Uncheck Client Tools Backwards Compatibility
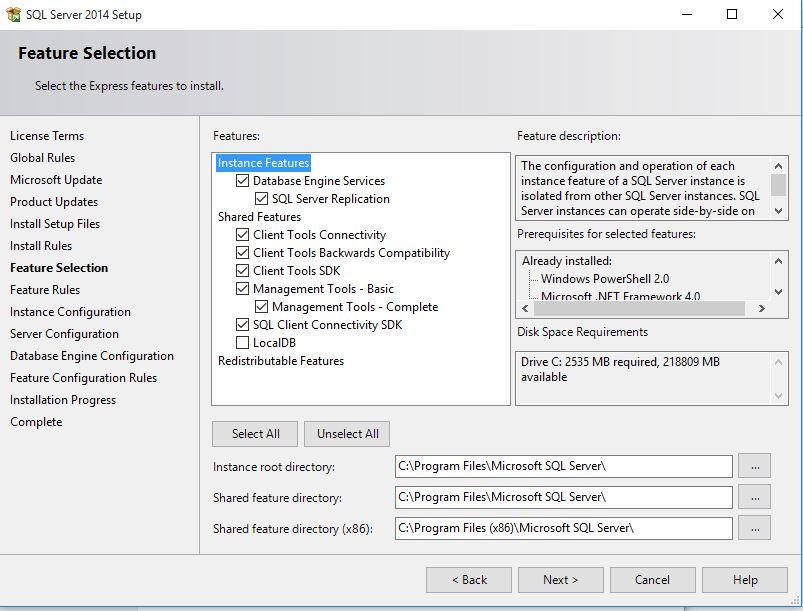The height and width of the screenshot is (611, 803). 242,252
